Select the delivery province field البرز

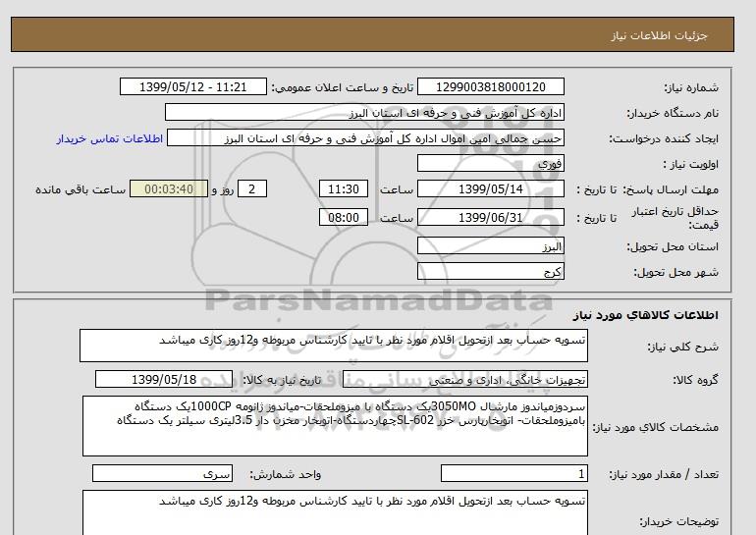point(490,245)
